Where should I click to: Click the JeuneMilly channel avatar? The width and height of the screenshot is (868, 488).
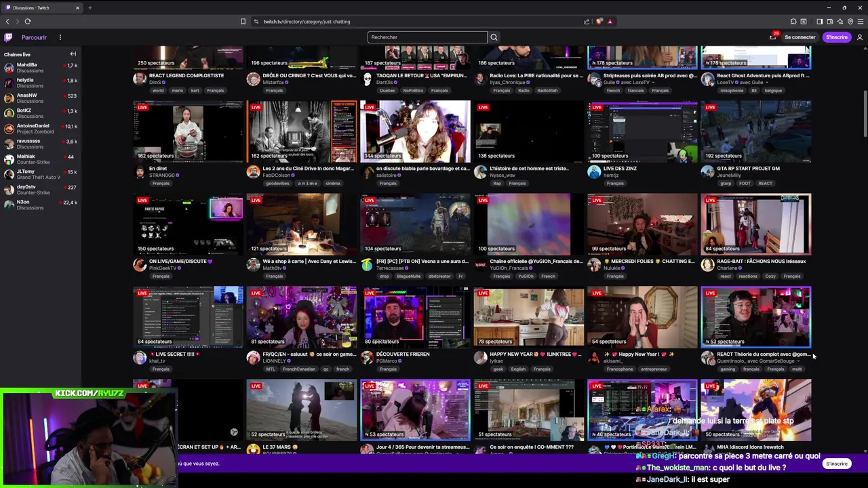pos(708,172)
